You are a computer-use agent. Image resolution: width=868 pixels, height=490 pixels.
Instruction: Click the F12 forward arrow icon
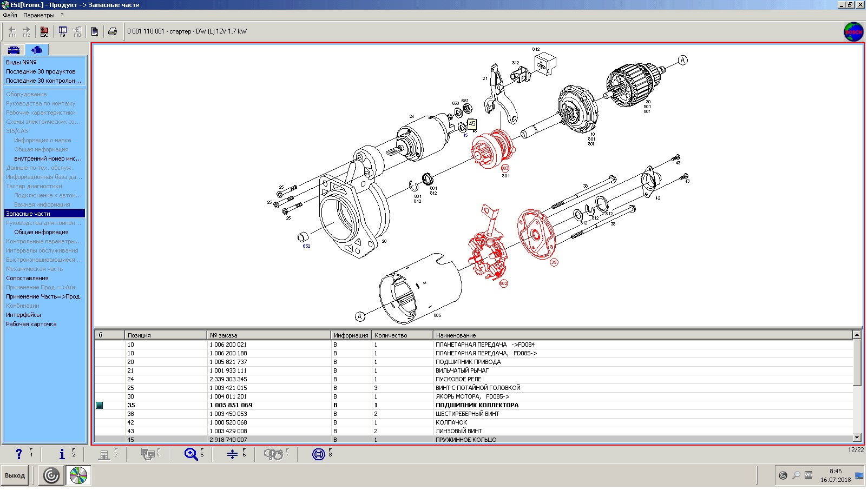(x=26, y=31)
